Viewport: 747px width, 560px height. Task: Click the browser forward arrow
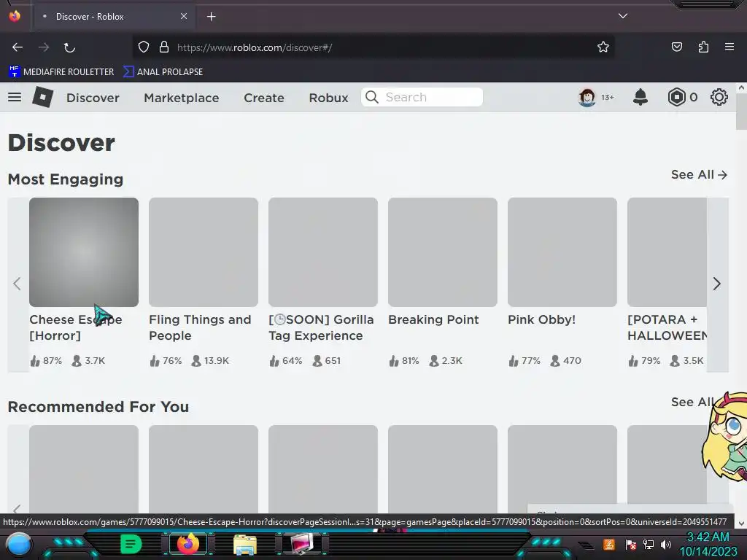[x=44, y=47]
